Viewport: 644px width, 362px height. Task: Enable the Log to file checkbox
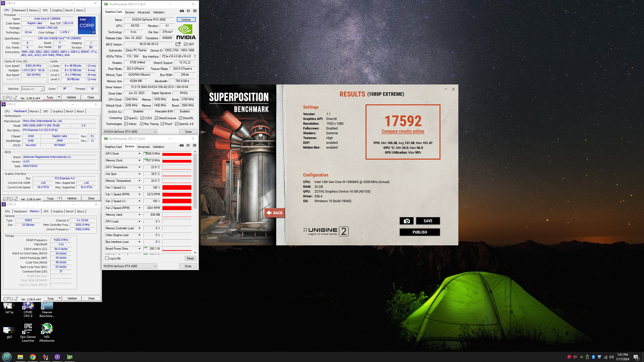click(x=107, y=258)
